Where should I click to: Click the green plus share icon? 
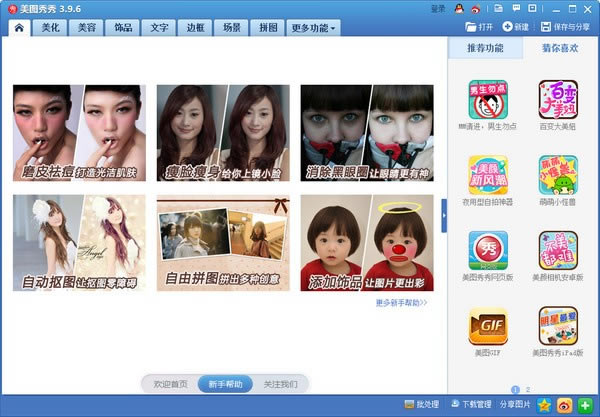pos(585,405)
